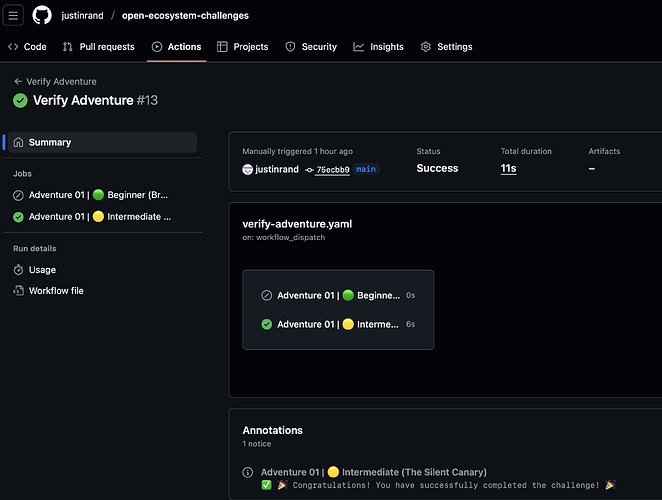Click the Code brackets icon
The width and height of the screenshot is (662, 500).
(x=13, y=47)
